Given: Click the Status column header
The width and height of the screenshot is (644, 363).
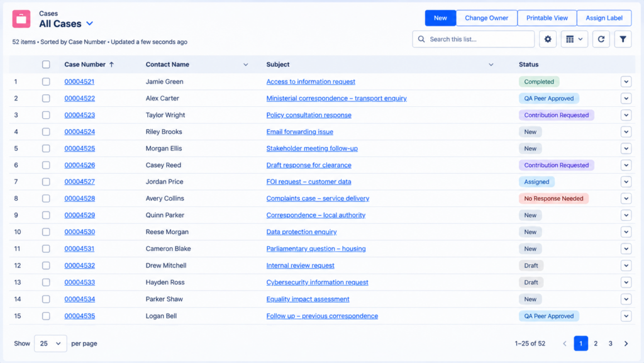Looking at the screenshot, I should (528, 64).
